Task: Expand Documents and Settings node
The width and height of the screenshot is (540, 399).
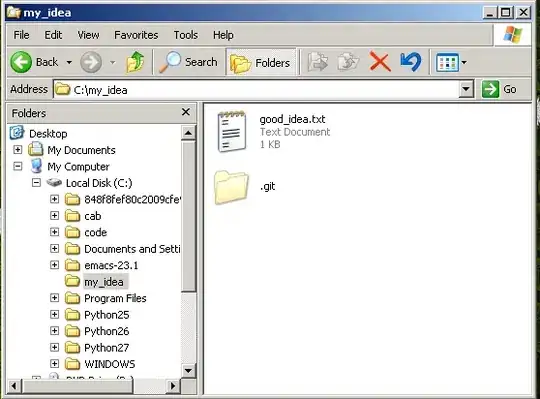Action: point(54,248)
